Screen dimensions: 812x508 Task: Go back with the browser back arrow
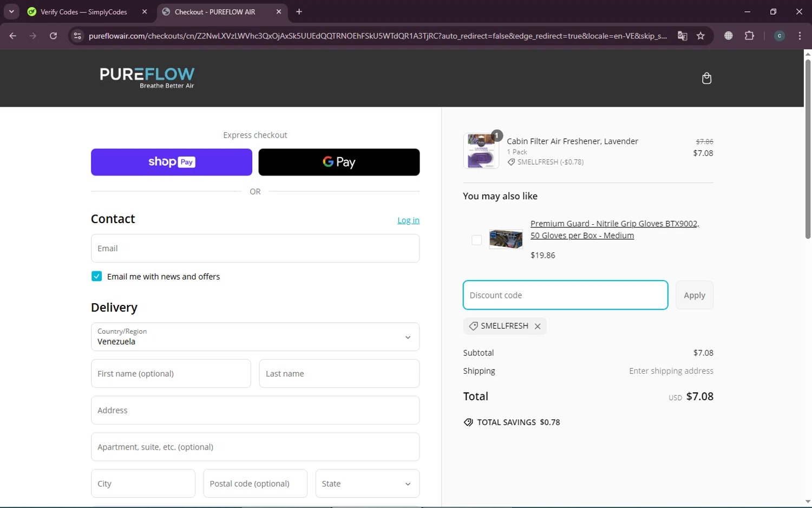coord(13,36)
